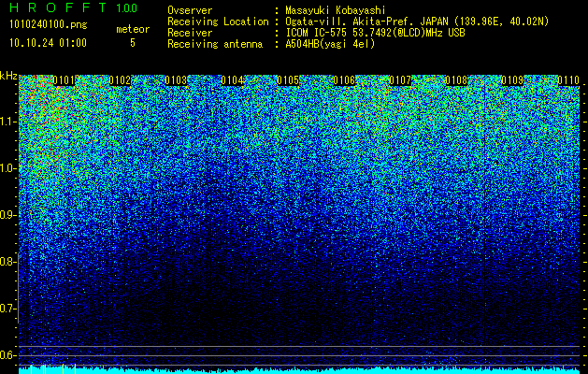Click the timestamp 10.10.24 01:00
This screenshot has height=374, width=588.
tap(48, 43)
